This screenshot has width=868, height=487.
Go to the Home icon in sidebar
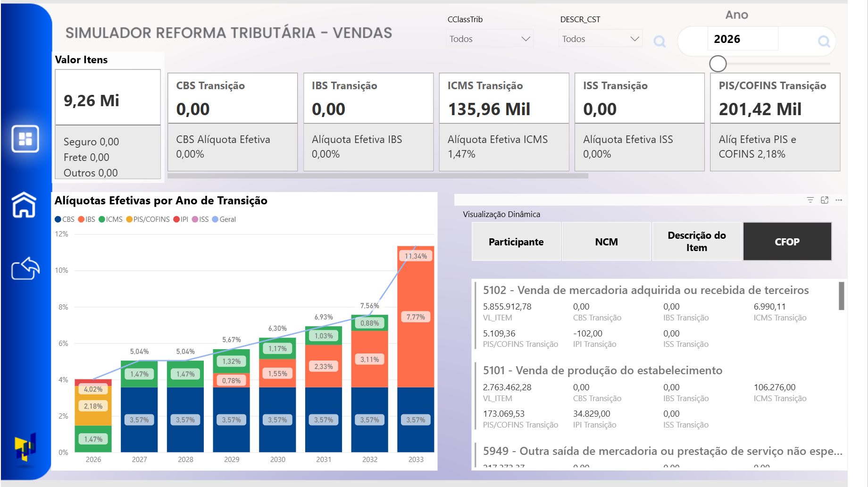coord(24,205)
